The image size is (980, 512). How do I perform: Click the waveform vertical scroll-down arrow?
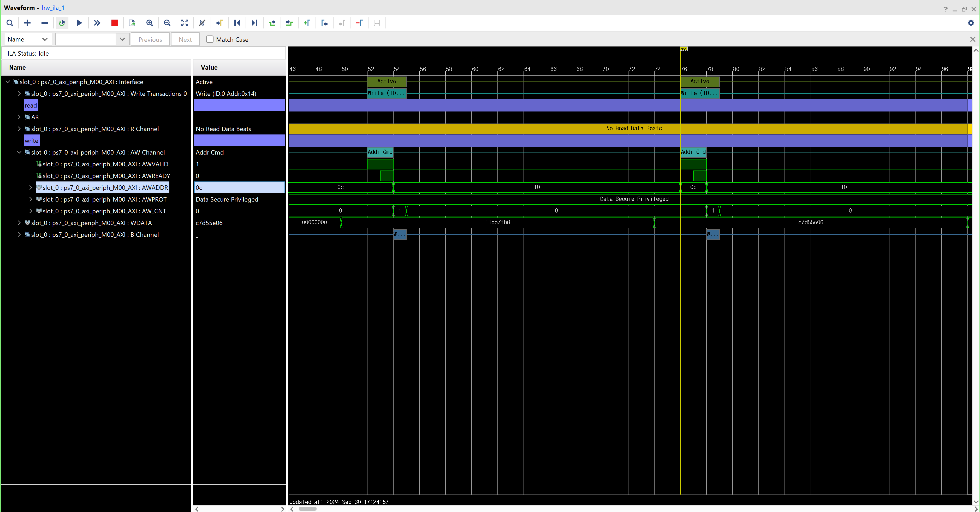(976, 502)
